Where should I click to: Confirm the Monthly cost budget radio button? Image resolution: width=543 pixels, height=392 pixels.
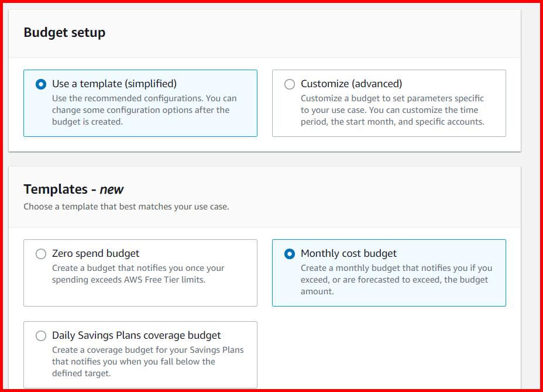click(290, 253)
